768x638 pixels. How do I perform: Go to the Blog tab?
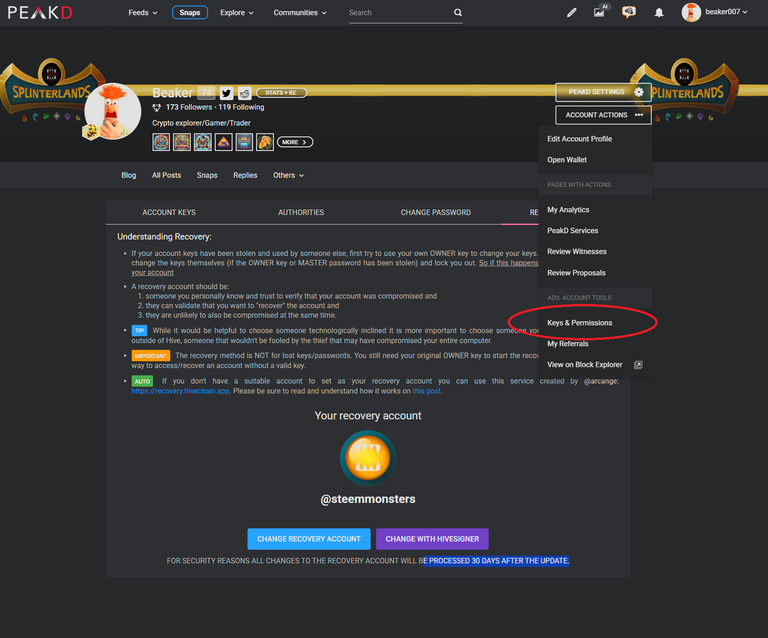pos(129,175)
